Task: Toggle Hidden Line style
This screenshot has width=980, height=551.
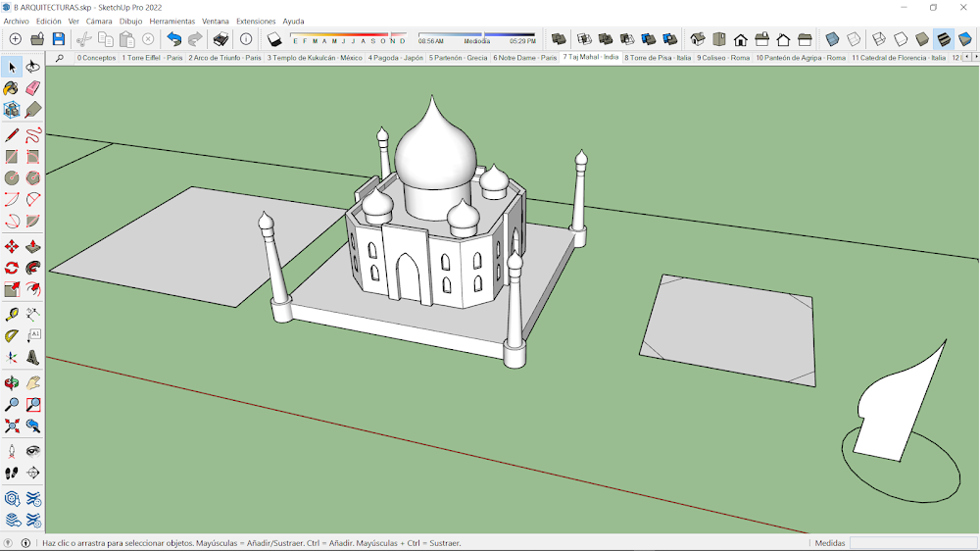Action: click(x=901, y=39)
